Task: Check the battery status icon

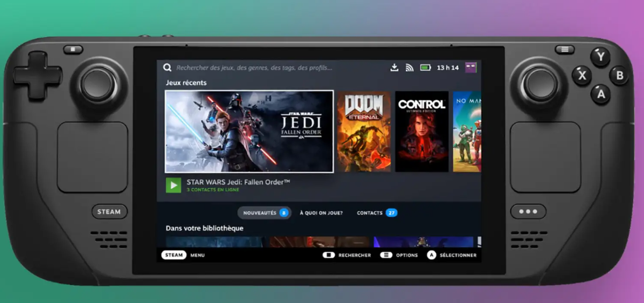Action: coord(426,68)
